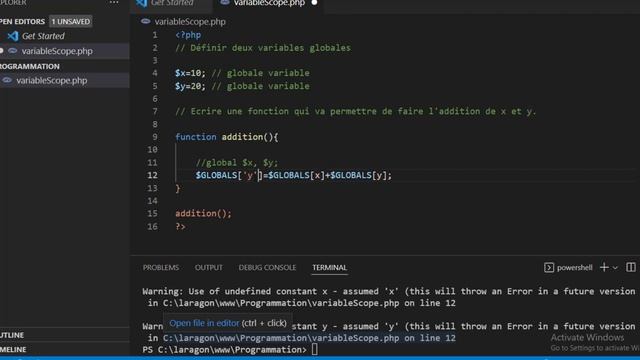Select variableScope.php in Open Editors list
The width and height of the screenshot is (640, 360).
[x=57, y=51]
